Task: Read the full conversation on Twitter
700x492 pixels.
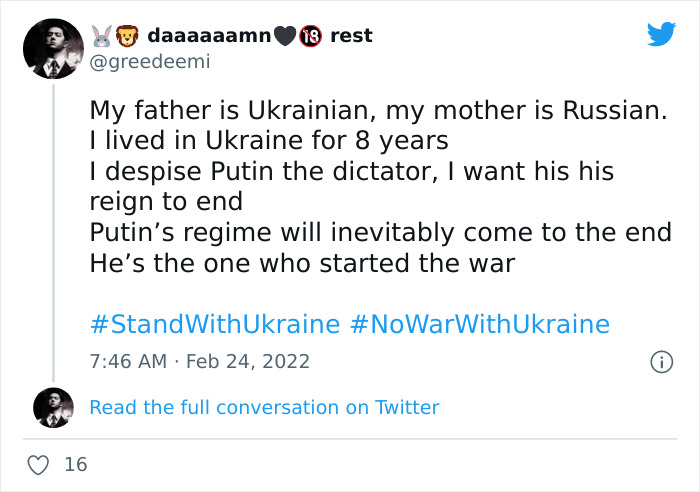Action: pos(264,407)
